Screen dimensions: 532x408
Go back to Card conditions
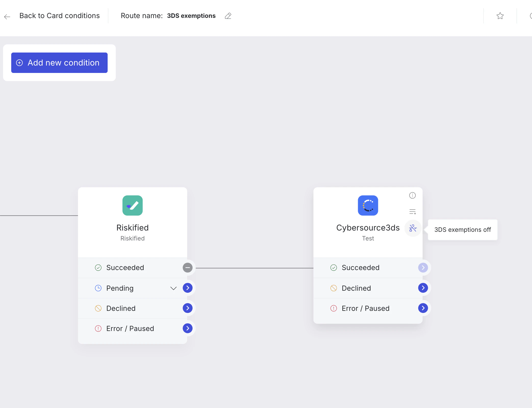pos(59,16)
